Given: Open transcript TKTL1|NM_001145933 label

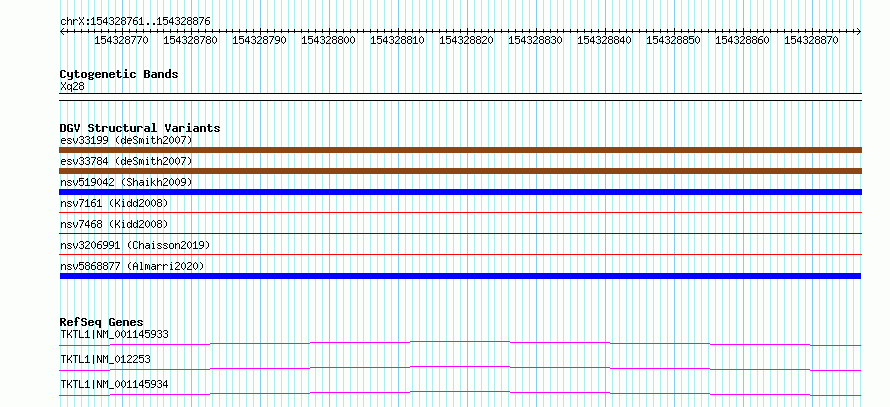Looking at the screenshot, I should [x=114, y=334].
